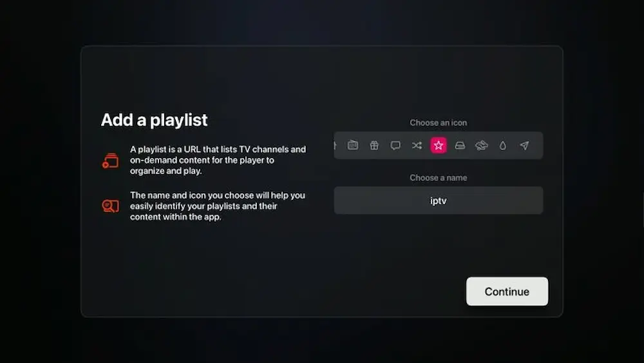Choose the paper plane icon
The width and height of the screenshot is (644, 363).
click(524, 146)
